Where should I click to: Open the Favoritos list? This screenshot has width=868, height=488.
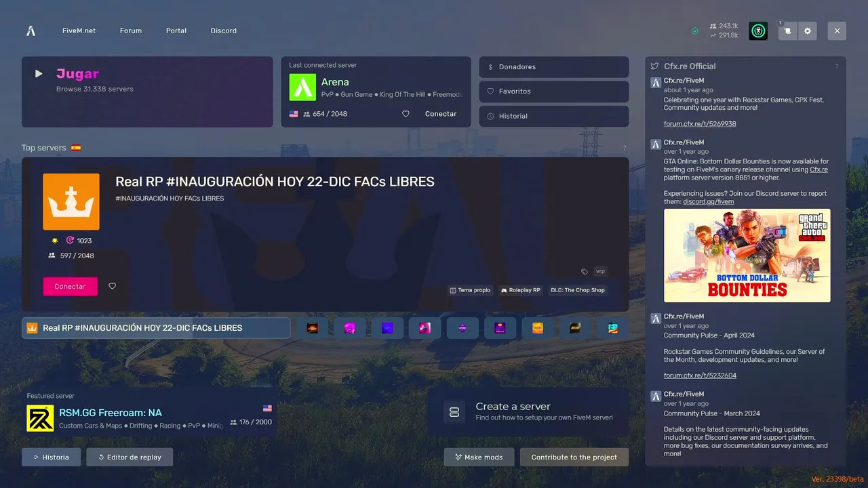554,91
